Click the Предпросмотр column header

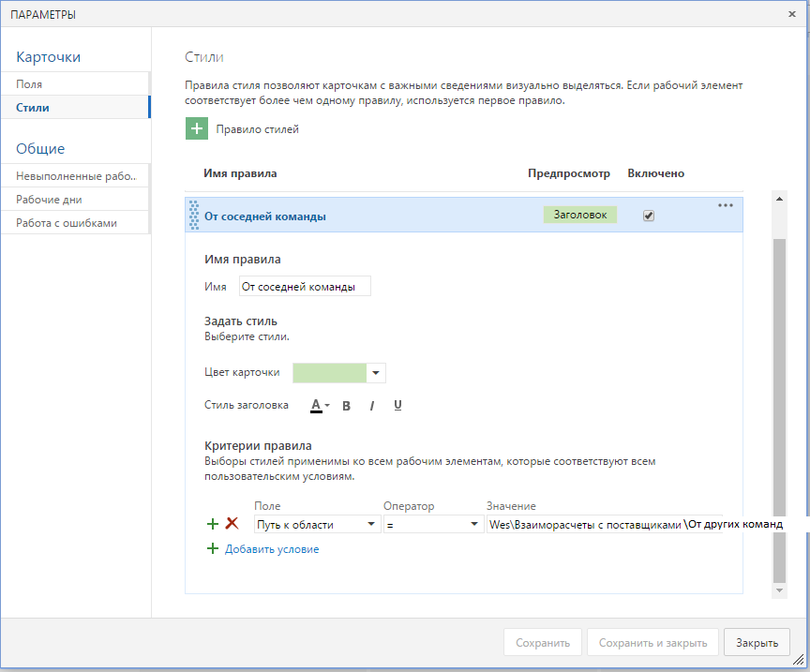point(569,173)
